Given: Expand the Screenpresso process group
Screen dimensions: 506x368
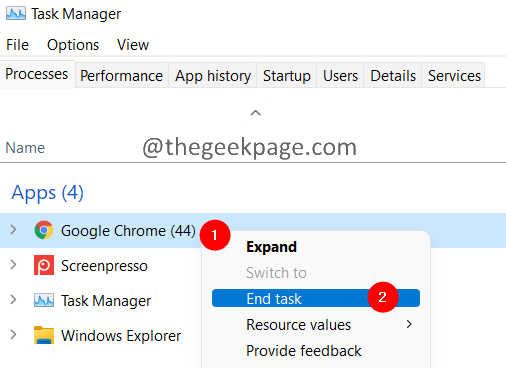Looking at the screenshot, I should 13,265.
